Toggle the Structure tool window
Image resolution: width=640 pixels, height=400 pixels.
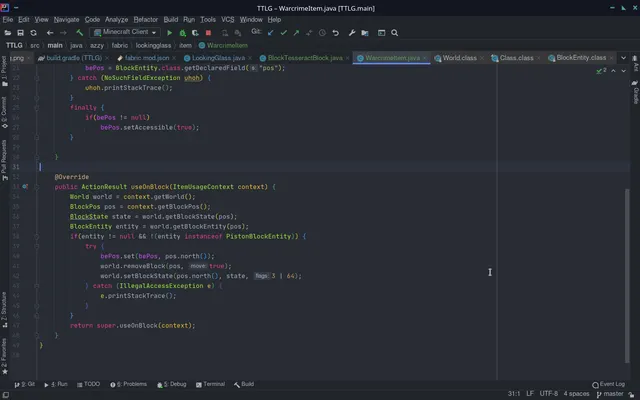(x=4, y=309)
